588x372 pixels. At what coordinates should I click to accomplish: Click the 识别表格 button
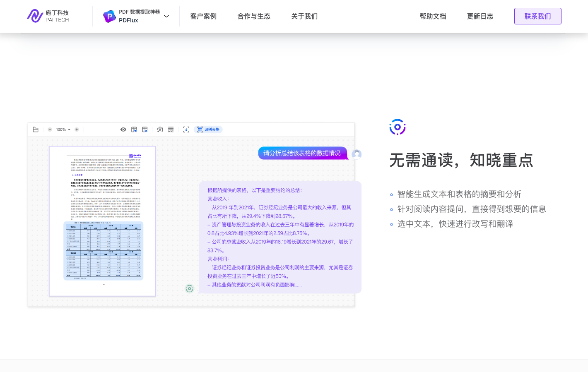coord(208,130)
